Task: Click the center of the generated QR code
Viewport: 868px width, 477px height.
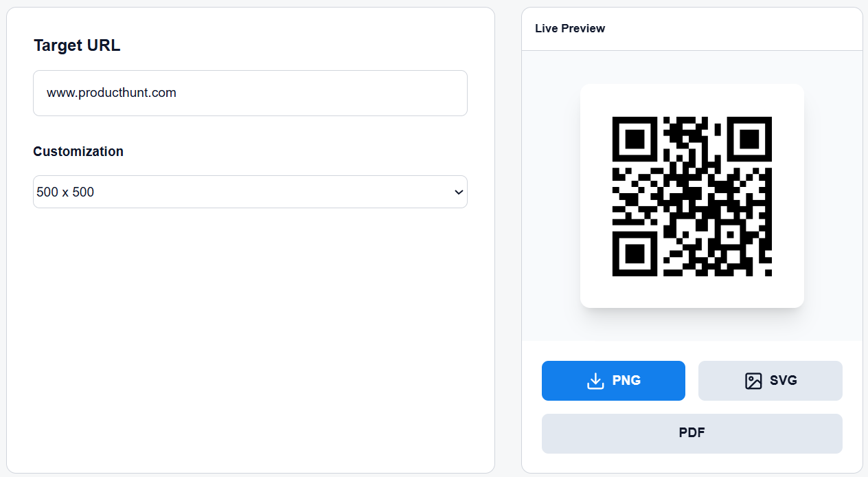Action: 692,195
